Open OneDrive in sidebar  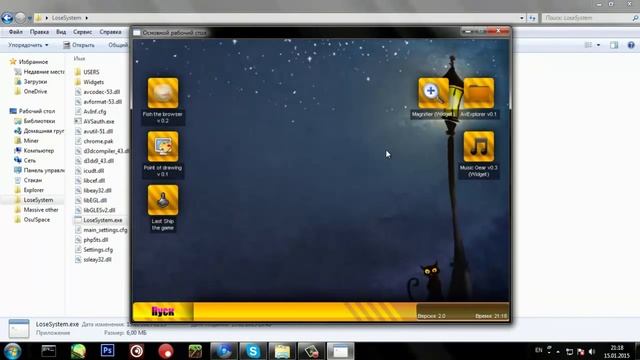click(31, 91)
